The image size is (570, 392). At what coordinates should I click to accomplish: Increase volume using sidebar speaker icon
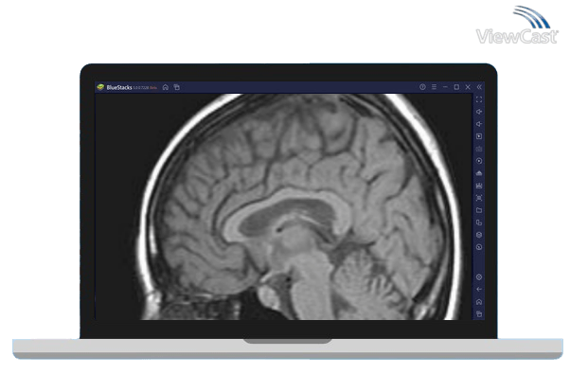479,112
